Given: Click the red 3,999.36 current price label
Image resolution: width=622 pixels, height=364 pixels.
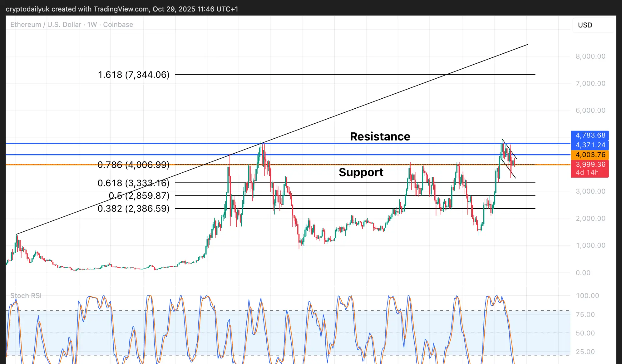Looking at the screenshot, I should (590, 164).
